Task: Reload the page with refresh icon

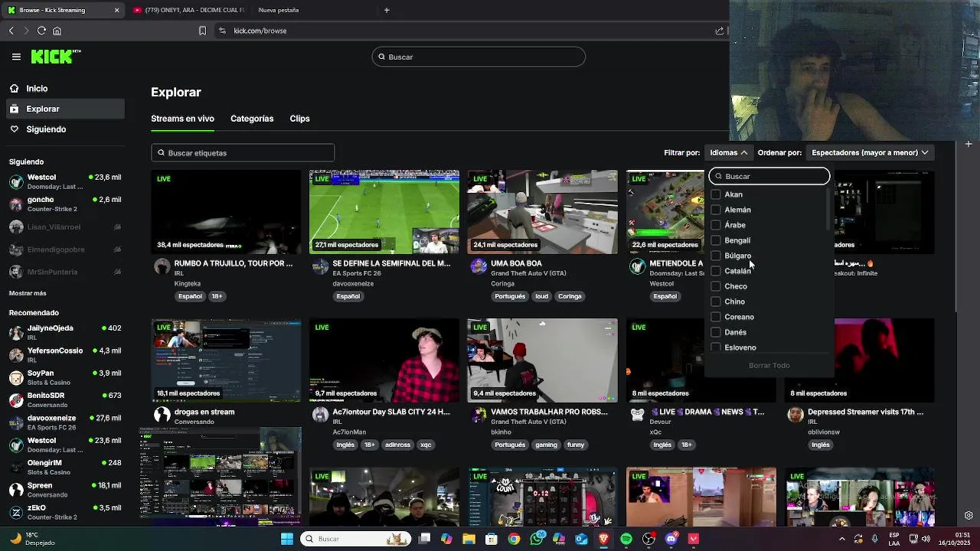Action: point(41,31)
